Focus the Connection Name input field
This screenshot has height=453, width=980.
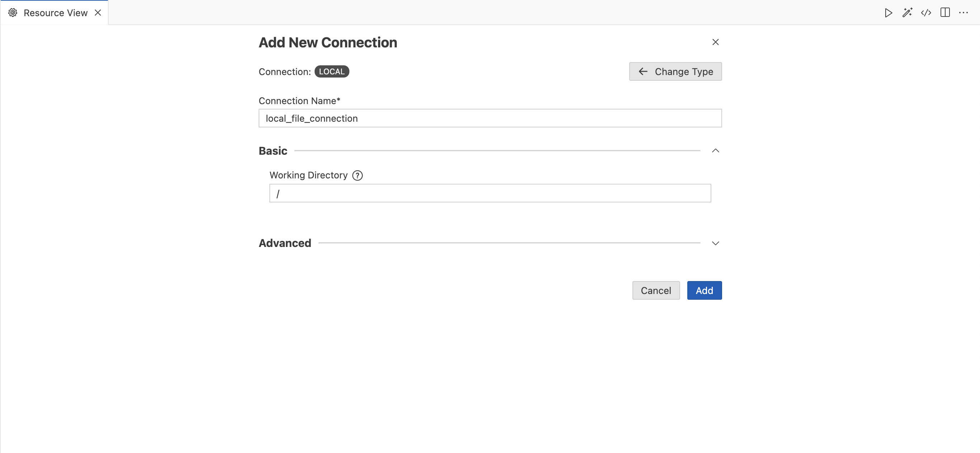[490, 118]
